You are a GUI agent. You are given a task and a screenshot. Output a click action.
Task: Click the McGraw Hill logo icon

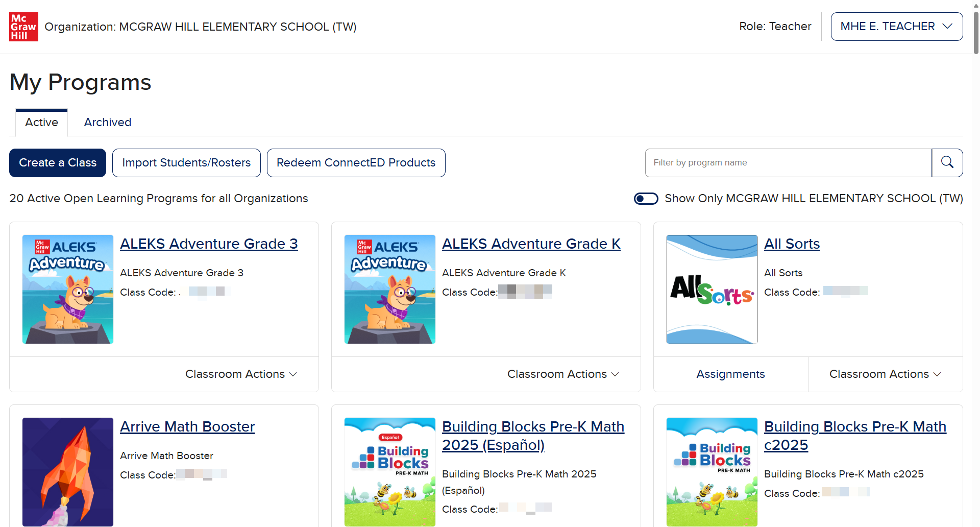pyautogui.click(x=23, y=27)
